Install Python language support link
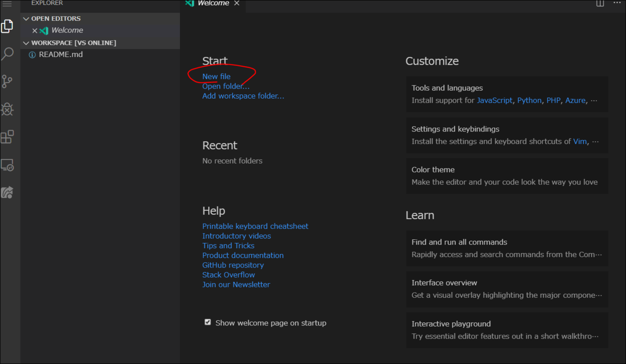This screenshot has width=626, height=364. point(529,100)
